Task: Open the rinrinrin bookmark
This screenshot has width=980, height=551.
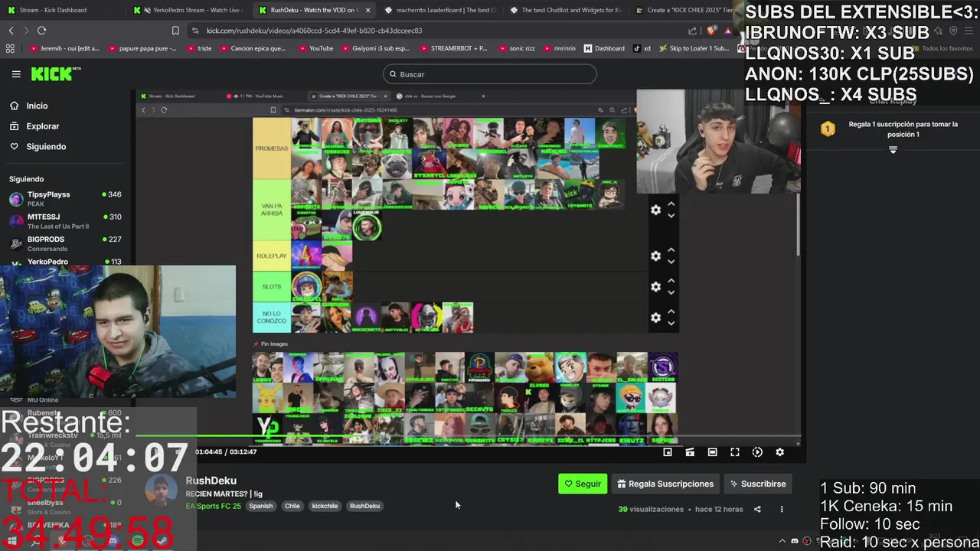Action: (x=558, y=48)
